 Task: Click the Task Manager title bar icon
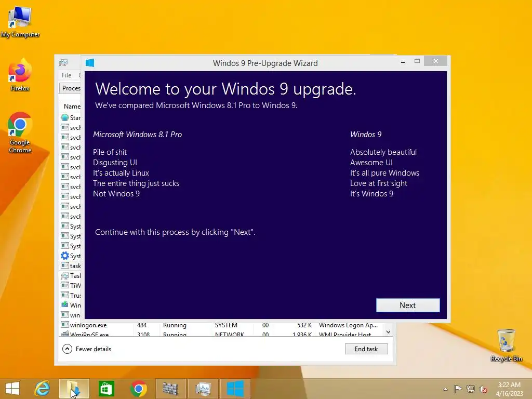coord(63,62)
